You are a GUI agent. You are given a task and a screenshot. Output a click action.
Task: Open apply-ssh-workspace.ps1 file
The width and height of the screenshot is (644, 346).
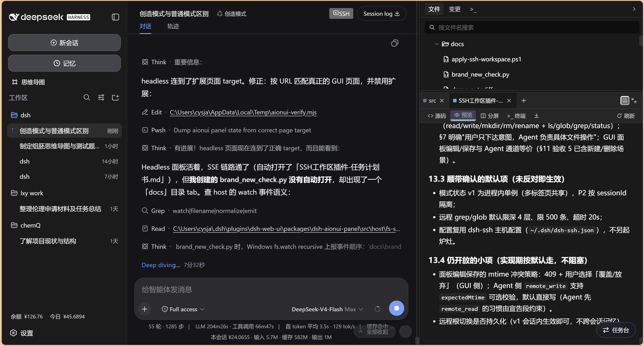[x=486, y=59]
